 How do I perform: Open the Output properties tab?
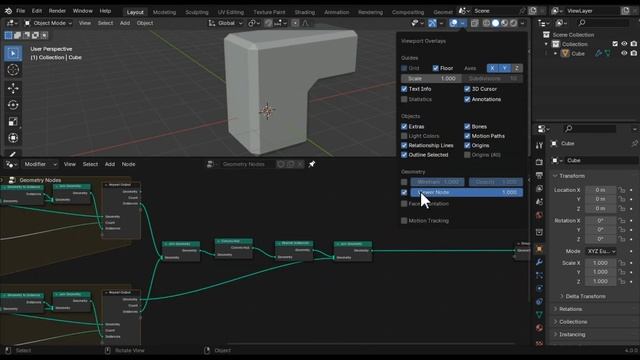click(539, 176)
